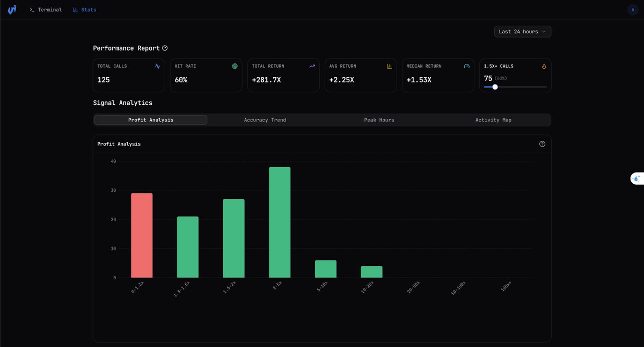Click the water drop extension icon
Screen dimensions: 644x347
(636, 179)
